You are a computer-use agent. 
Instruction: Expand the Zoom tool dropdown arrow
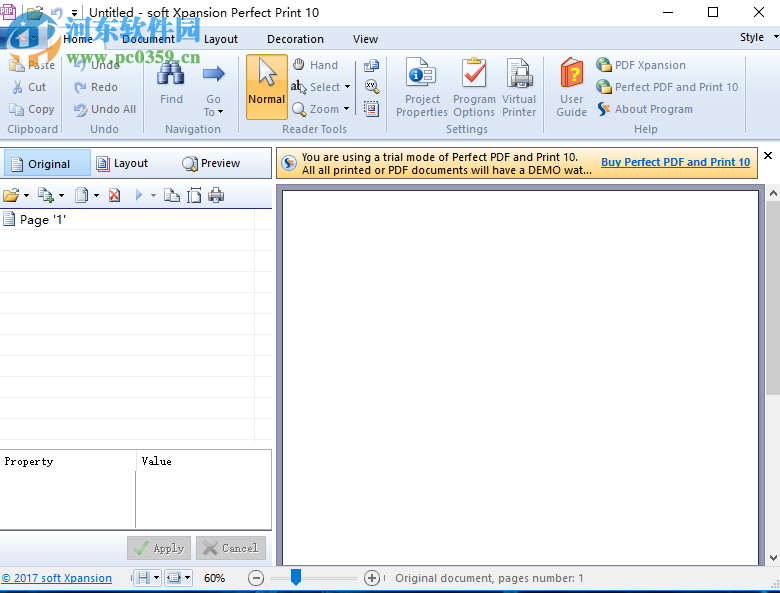346,109
